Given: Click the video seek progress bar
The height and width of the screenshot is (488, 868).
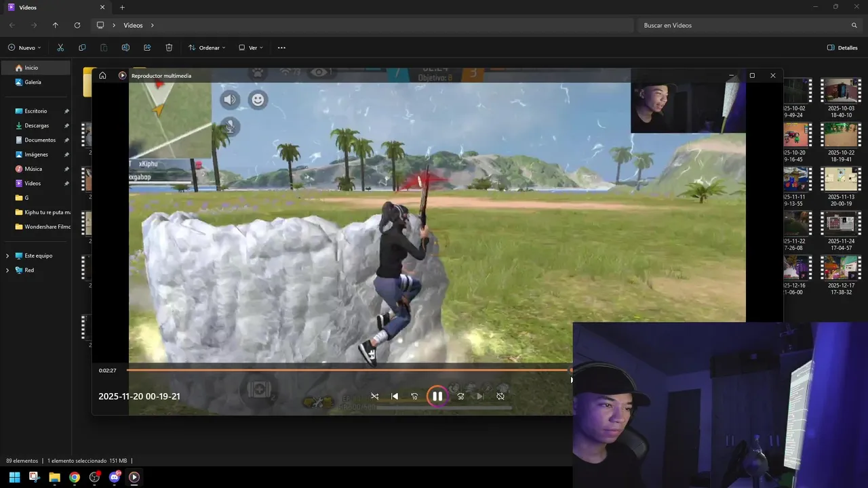Looking at the screenshot, I should coord(349,370).
